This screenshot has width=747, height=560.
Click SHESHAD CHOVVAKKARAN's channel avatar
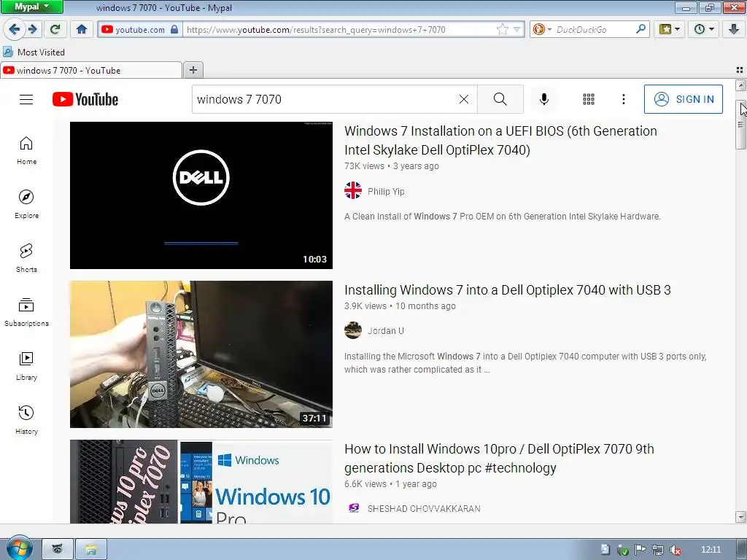353,508
